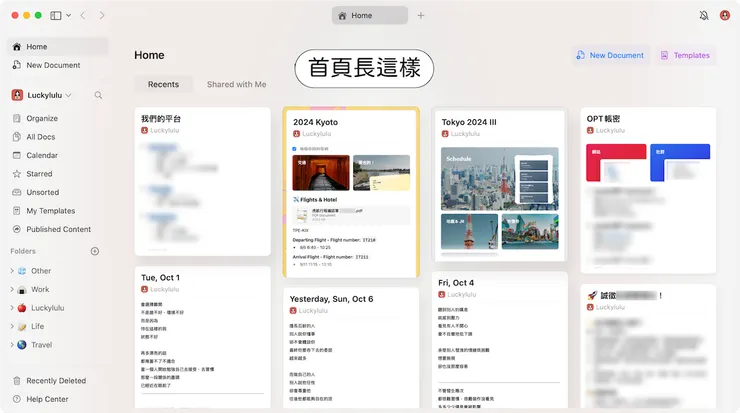Click the Schedule skyline image
The width and height of the screenshot is (740, 413).
499,178
